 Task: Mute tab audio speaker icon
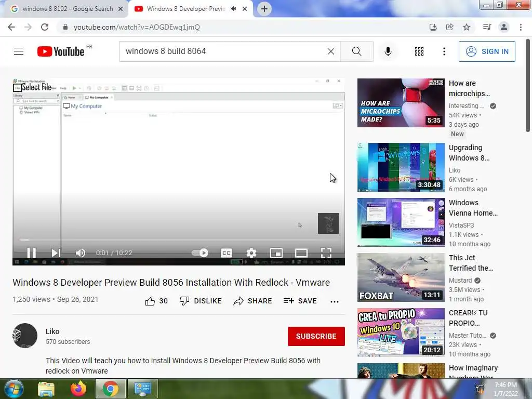(x=233, y=9)
